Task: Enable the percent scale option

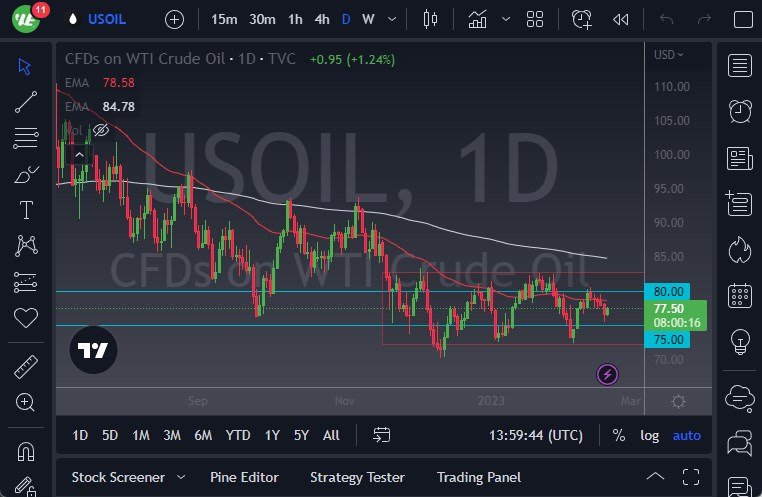Action: [x=619, y=435]
